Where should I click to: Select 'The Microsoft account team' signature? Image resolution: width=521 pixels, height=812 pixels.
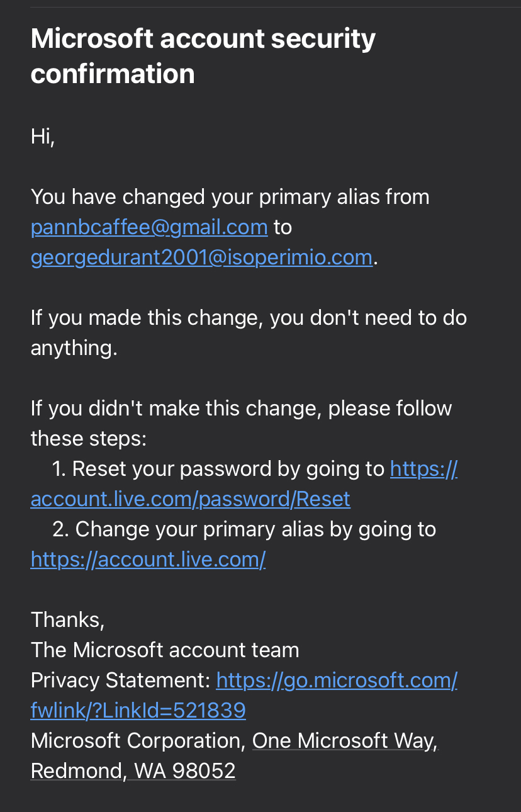[165, 650]
